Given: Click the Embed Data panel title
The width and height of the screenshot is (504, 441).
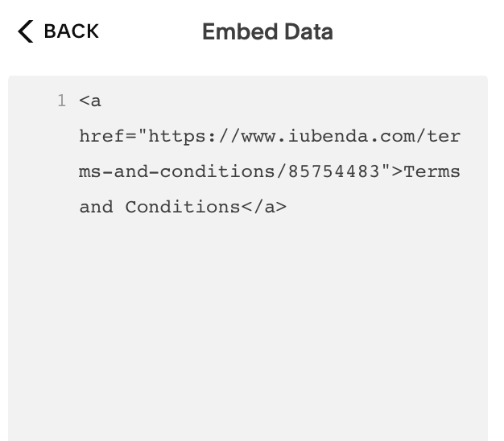Looking at the screenshot, I should click(267, 32).
